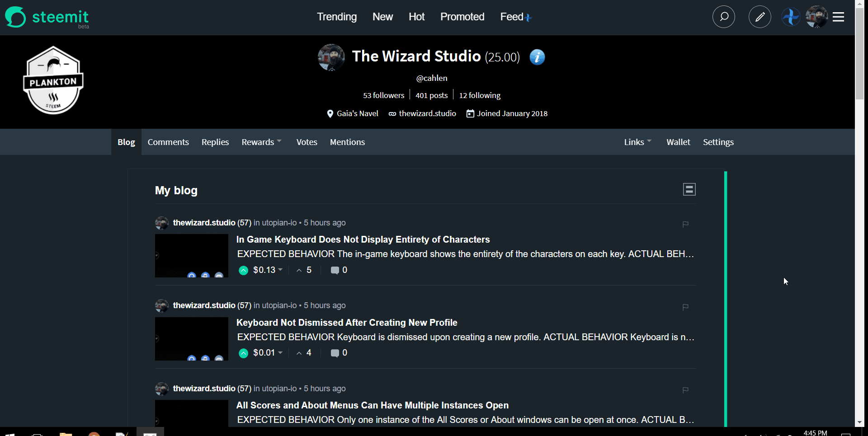Click the taskbar clock showing 4:45 PM

pos(815,433)
